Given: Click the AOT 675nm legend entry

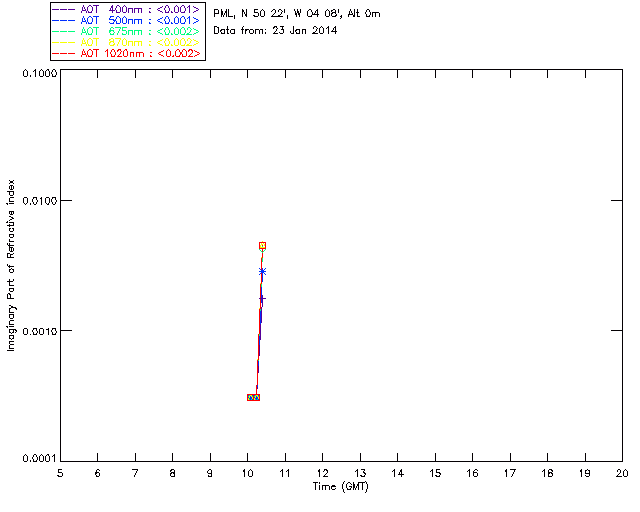Looking at the screenshot, I should pos(126,31).
